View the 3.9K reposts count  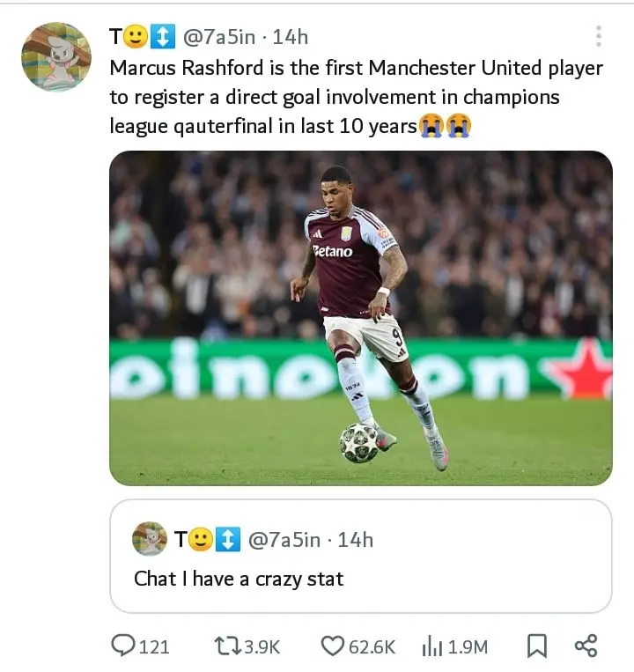262,646
